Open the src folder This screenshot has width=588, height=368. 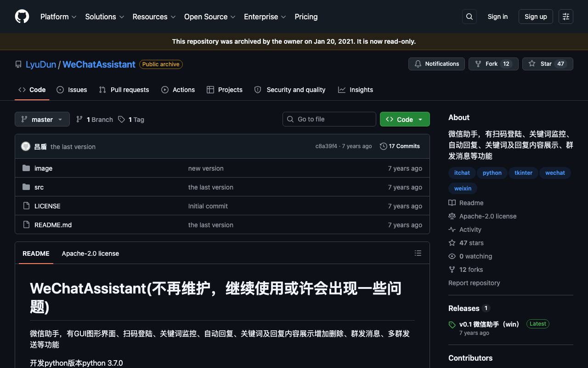pos(39,187)
